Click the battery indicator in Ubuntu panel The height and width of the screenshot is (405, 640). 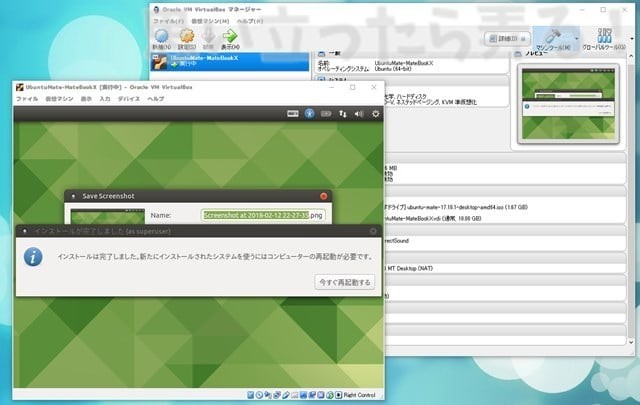click(326, 114)
